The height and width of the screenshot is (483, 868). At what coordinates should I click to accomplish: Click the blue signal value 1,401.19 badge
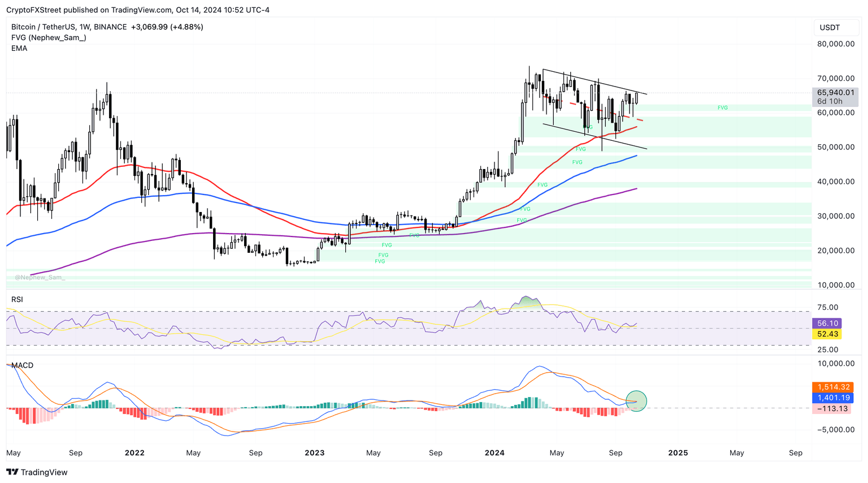[835, 398]
